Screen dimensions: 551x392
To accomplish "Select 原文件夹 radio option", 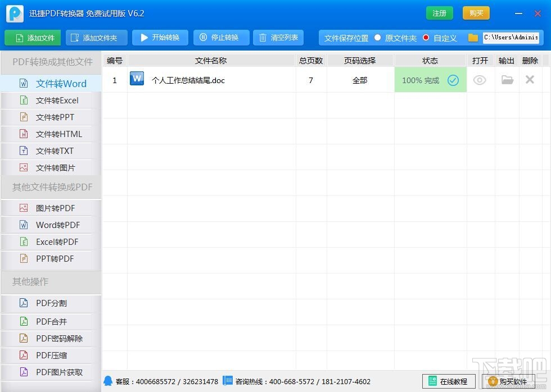I will [377, 38].
